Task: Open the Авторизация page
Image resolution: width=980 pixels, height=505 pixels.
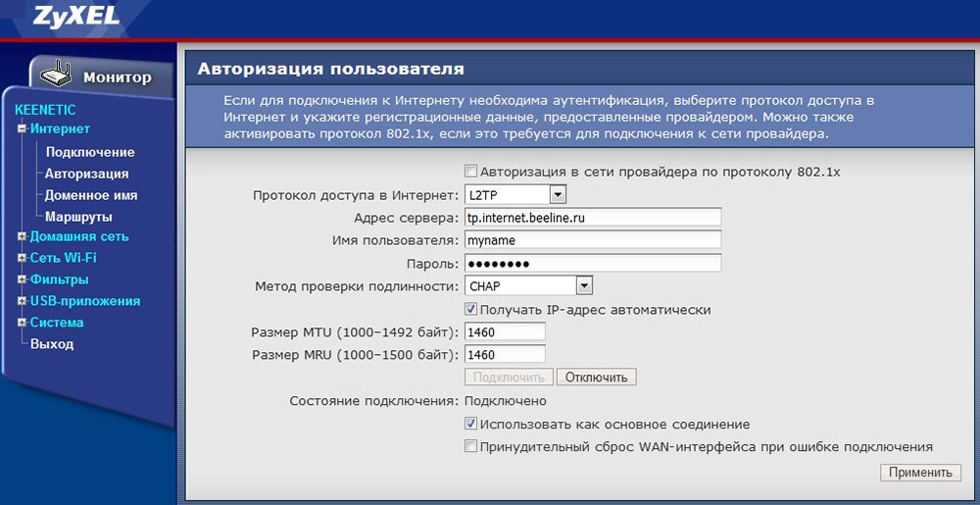Action: pos(86,174)
